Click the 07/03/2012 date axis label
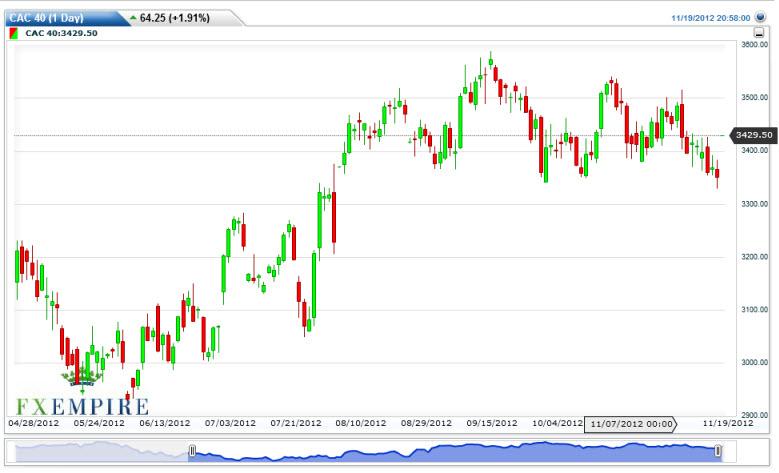 (230, 423)
